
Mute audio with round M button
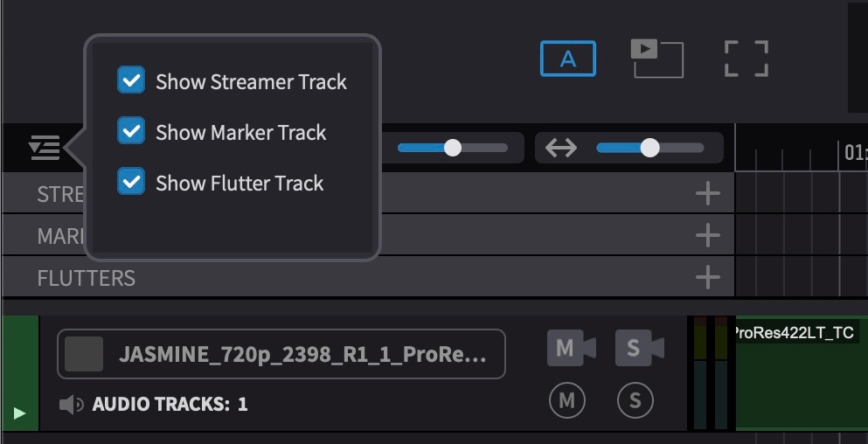click(566, 400)
